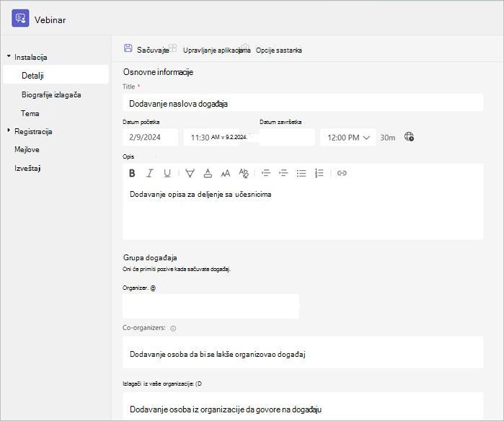Expand the 12:00 PM end time dropdown
Image resolution: width=504 pixels, height=421 pixels.
[x=348, y=138]
